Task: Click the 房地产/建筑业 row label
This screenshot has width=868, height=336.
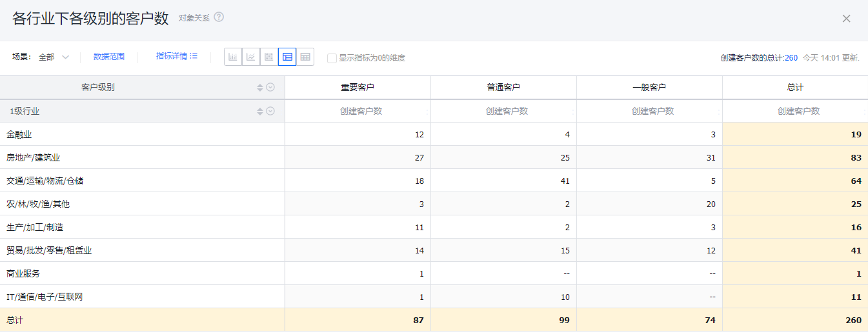Action: point(34,157)
